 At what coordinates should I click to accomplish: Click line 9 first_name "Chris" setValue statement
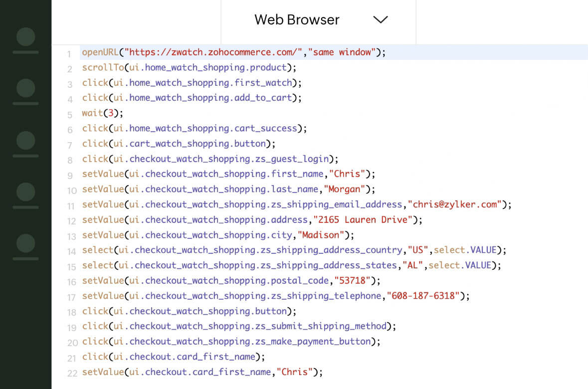pos(228,174)
